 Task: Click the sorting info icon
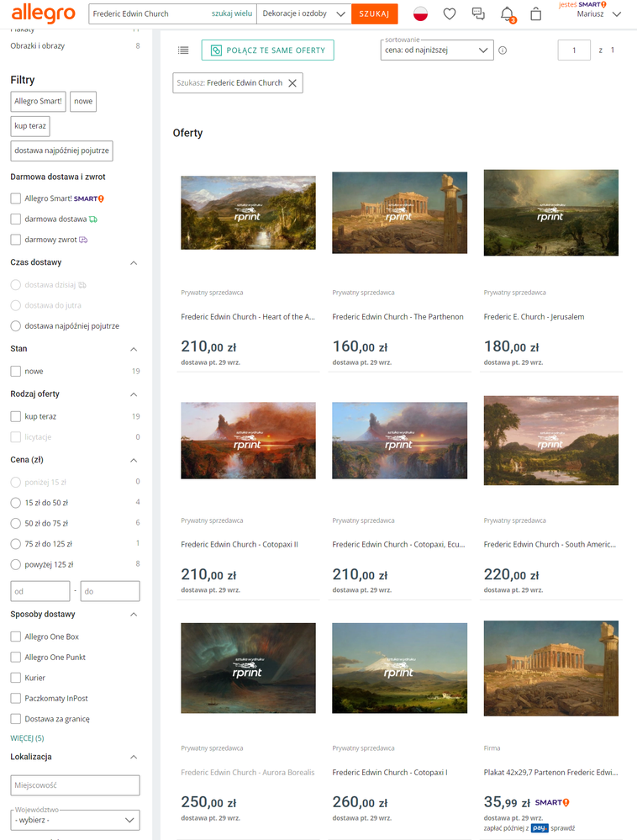503,50
